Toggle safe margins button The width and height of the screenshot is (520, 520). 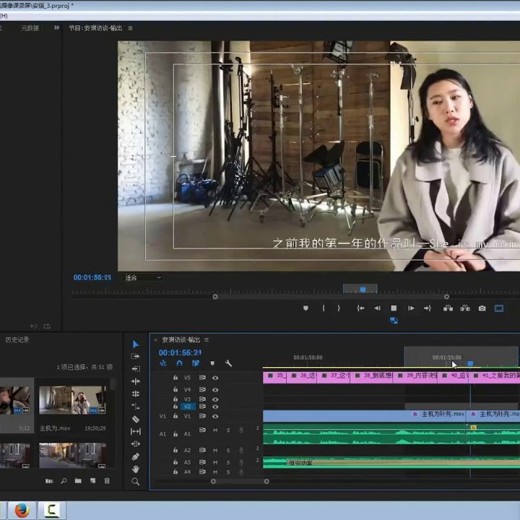point(499,308)
